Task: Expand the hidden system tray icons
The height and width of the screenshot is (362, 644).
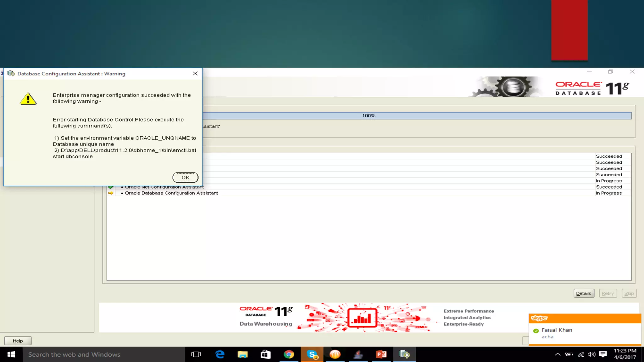Action: tap(557, 354)
